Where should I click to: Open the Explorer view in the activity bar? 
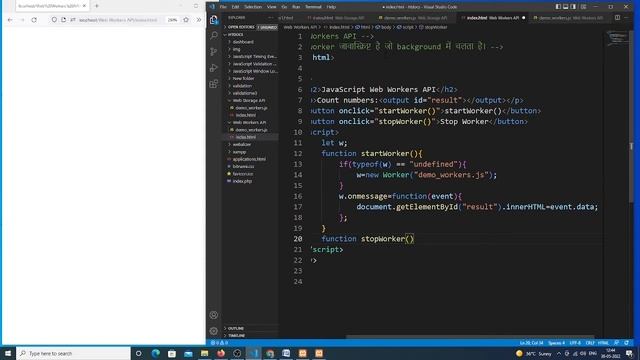point(213,20)
